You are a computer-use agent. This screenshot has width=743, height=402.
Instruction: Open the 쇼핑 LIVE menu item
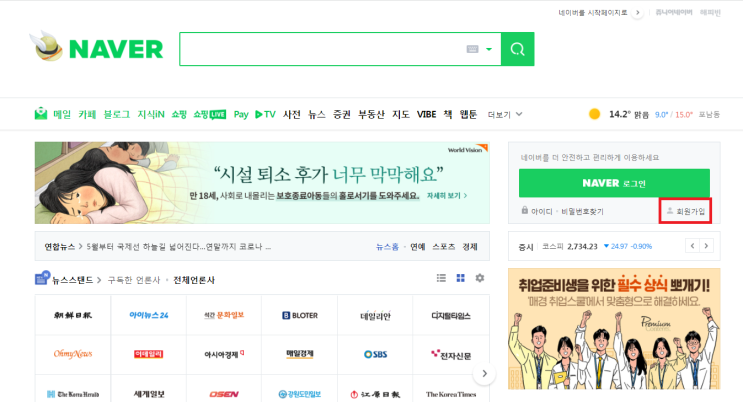(x=209, y=114)
